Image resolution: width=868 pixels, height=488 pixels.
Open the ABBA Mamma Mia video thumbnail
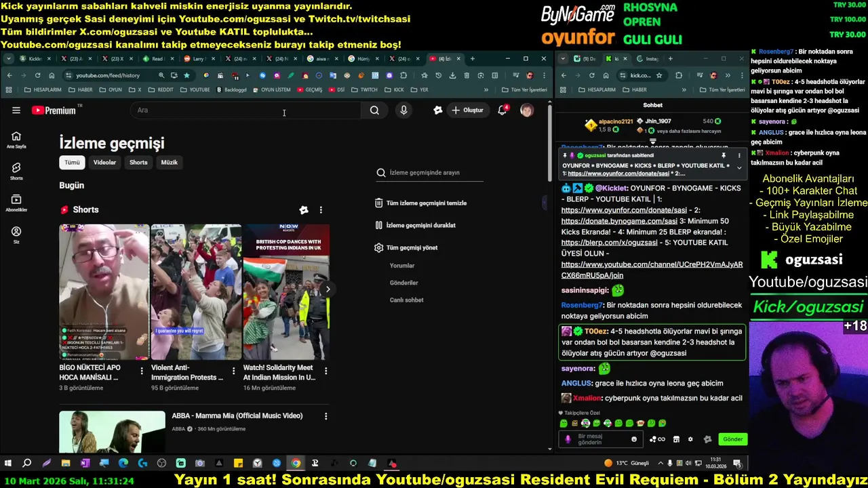click(x=112, y=432)
